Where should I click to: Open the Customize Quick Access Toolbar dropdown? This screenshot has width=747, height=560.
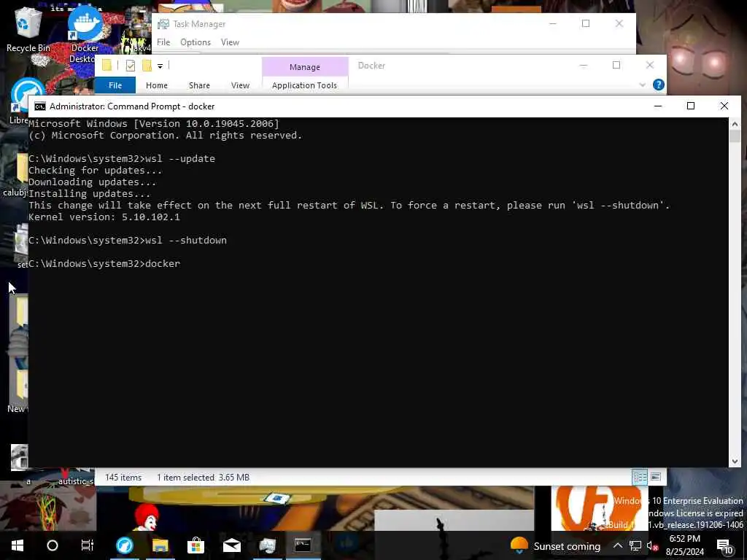point(160,66)
